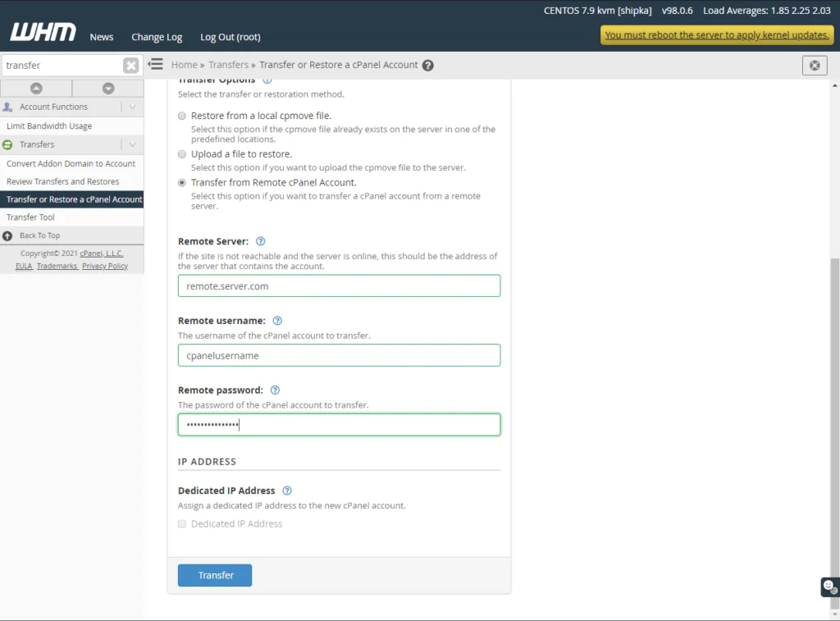Open the Change Log menu
Viewport: 840px width, 621px height.
click(x=156, y=37)
